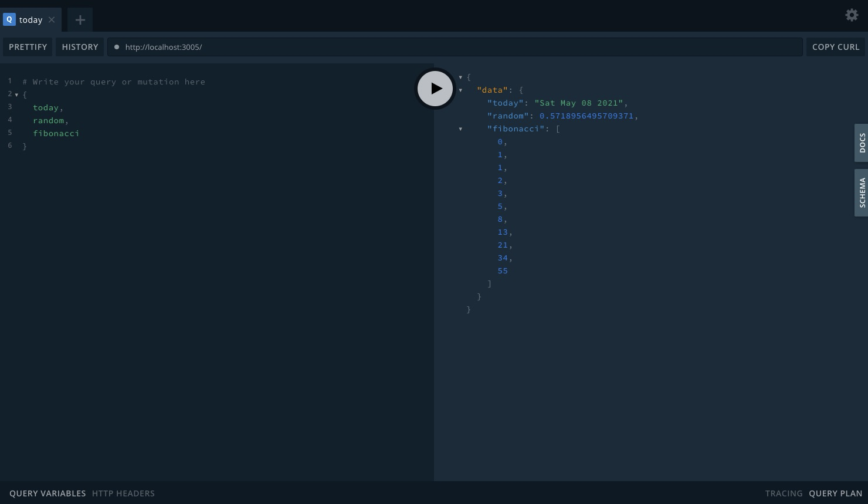Select the 'today' query tab
This screenshot has width=868, height=504.
pos(30,20)
